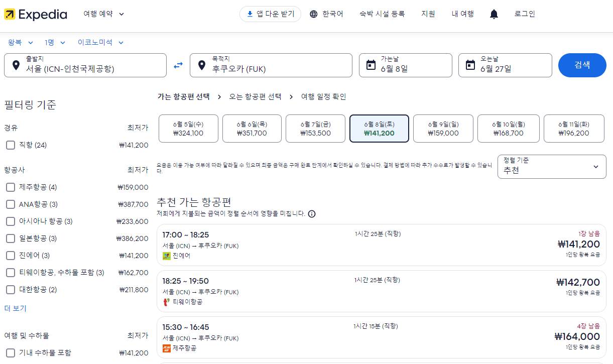
Task: Click the 가는날 6월 8일 date field
Action: coord(406,65)
